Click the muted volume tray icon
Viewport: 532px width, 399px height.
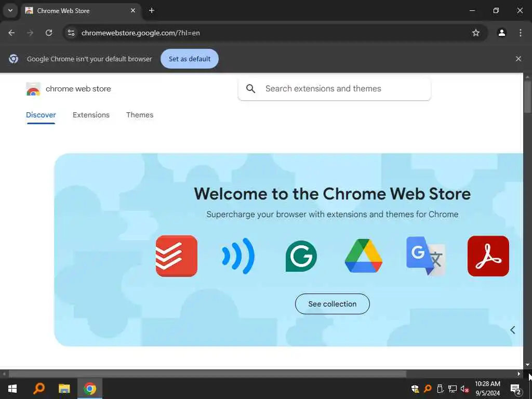pyautogui.click(x=464, y=389)
